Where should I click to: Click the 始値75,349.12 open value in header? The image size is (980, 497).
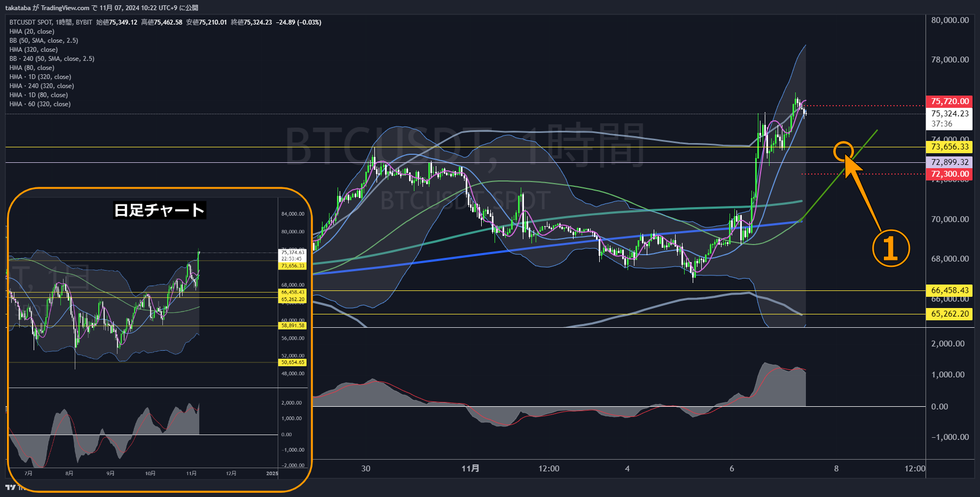coord(117,22)
